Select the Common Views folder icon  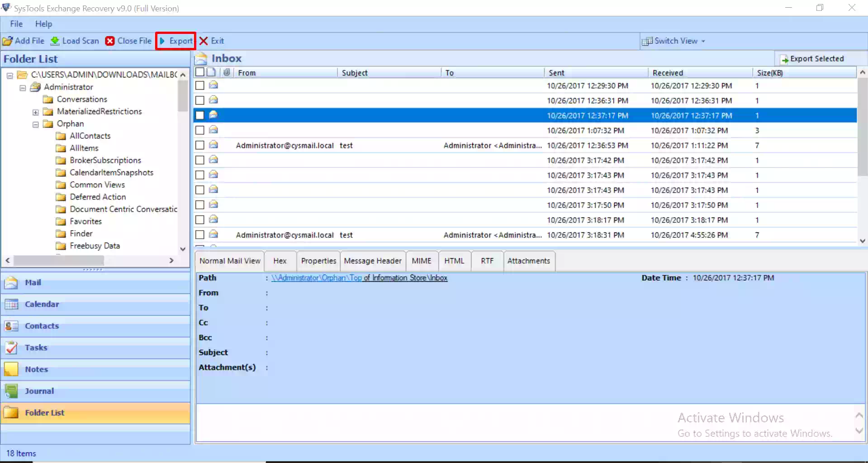coord(61,185)
